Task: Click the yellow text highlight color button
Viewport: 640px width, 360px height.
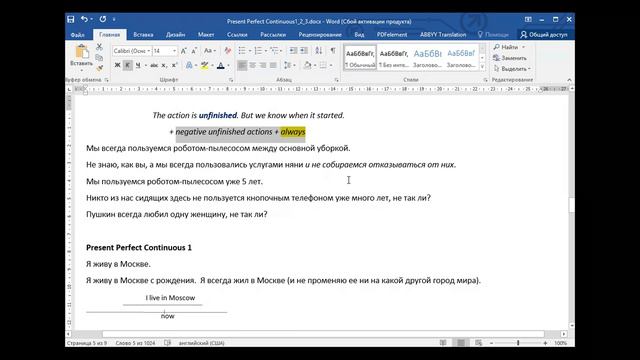Action: (x=204, y=65)
